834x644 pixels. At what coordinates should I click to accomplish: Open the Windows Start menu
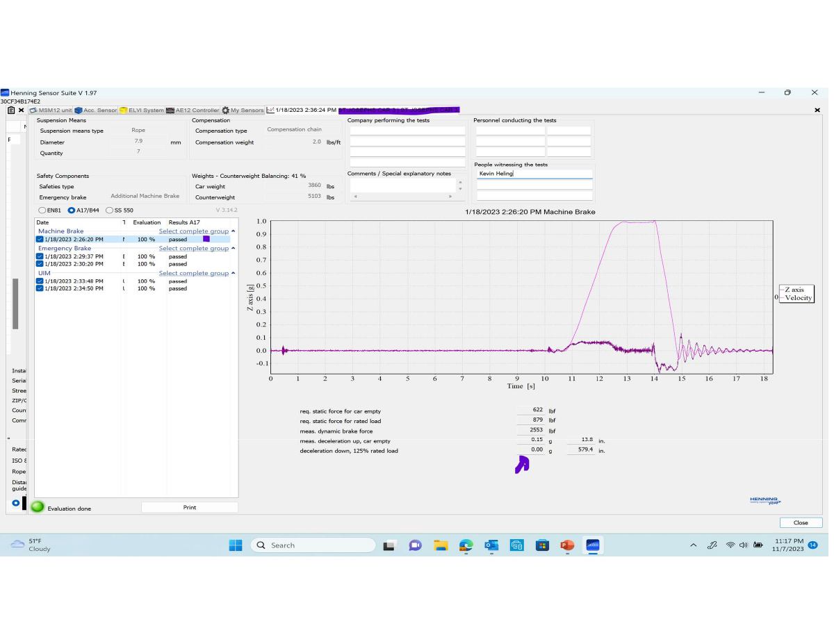[236, 545]
